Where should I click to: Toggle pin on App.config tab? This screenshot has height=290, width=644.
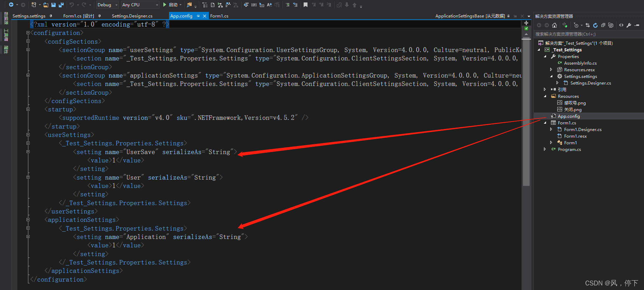(198, 16)
